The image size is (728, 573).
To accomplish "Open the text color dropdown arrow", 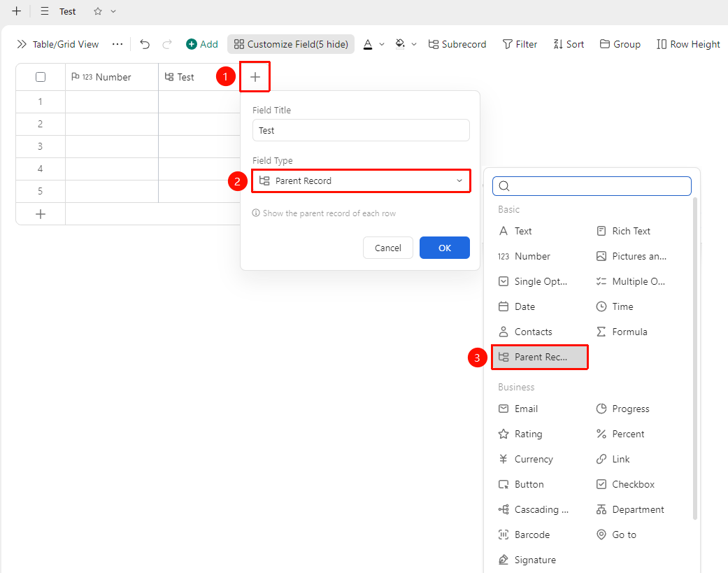I will (382, 45).
